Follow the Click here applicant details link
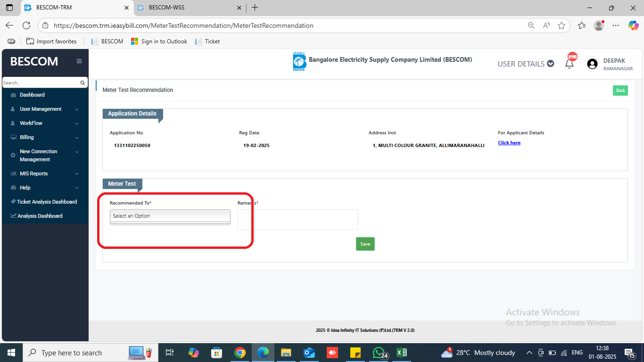This screenshot has height=362, width=644. pyautogui.click(x=509, y=143)
